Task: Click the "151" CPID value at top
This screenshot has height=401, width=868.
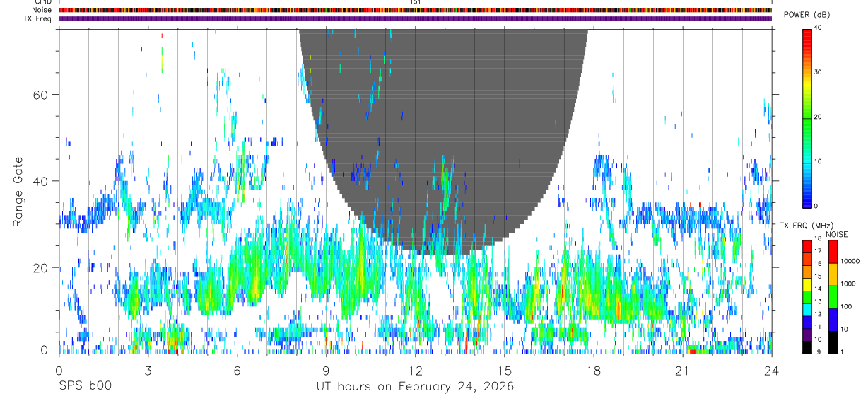Action: 415,2
